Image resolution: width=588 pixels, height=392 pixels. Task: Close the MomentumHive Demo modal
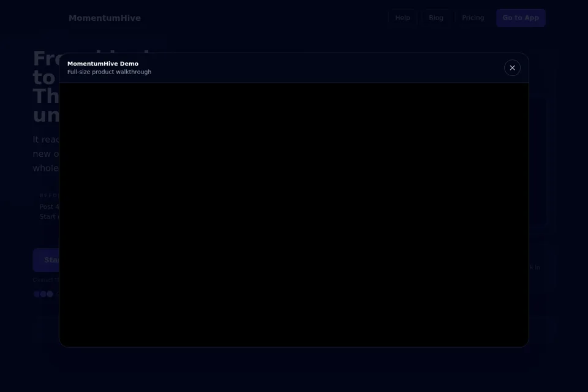(512, 68)
